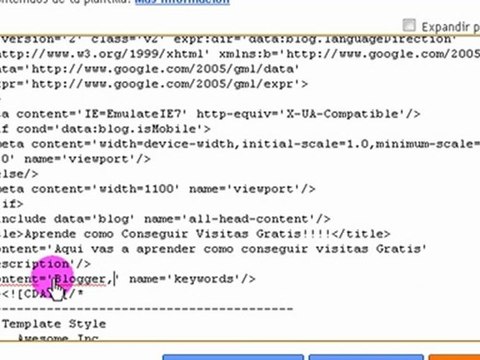Click the content='width=1100' viewport line
Screen dimensions: 480x360
click(157, 189)
